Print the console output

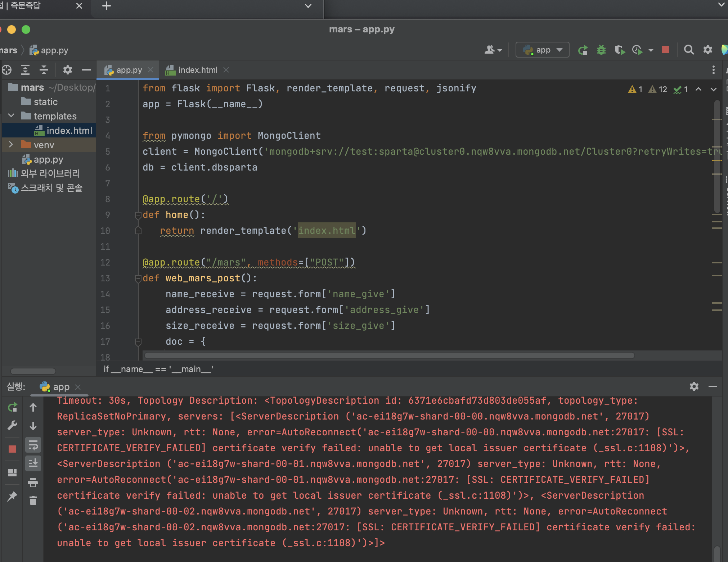(33, 482)
